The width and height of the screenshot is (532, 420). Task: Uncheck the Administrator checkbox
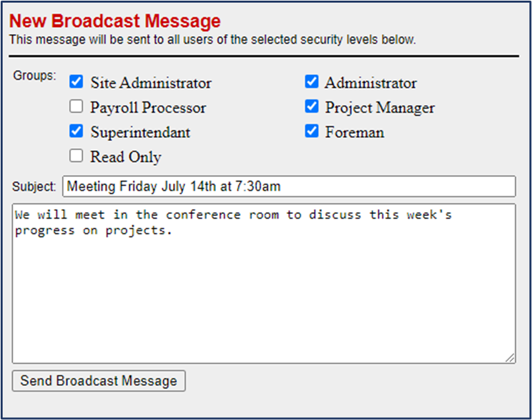coord(311,82)
